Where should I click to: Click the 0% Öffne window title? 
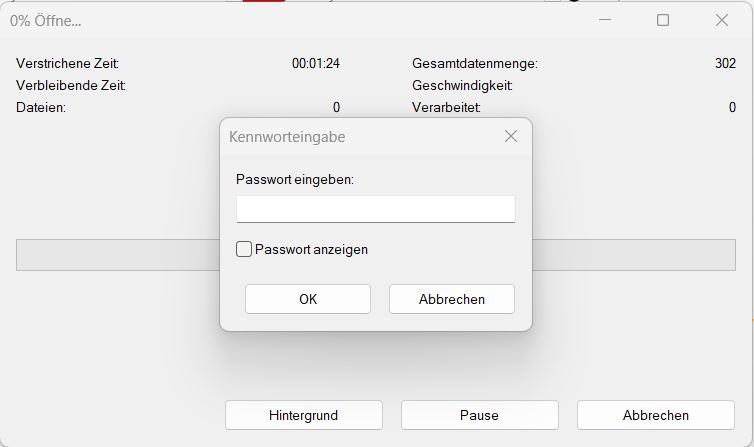46,20
